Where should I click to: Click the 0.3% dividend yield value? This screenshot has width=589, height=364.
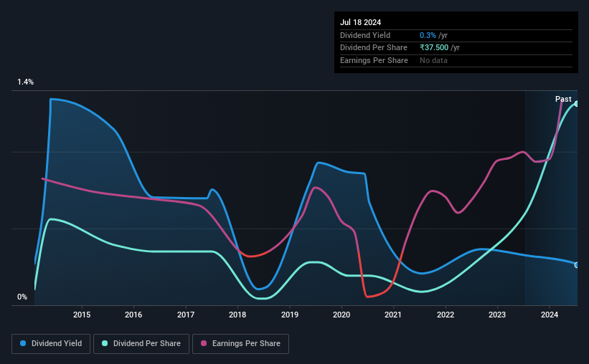(428, 35)
